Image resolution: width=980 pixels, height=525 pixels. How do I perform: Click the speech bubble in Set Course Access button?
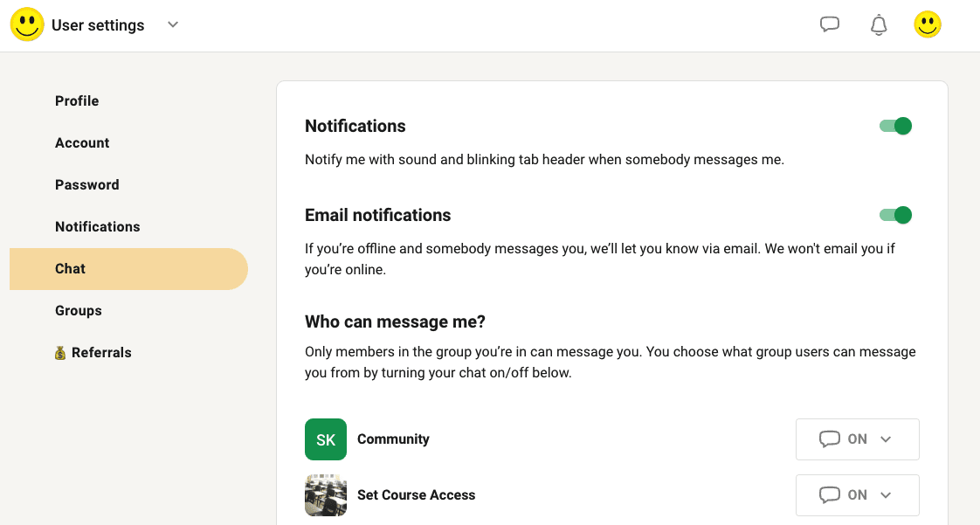[x=830, y=495]
